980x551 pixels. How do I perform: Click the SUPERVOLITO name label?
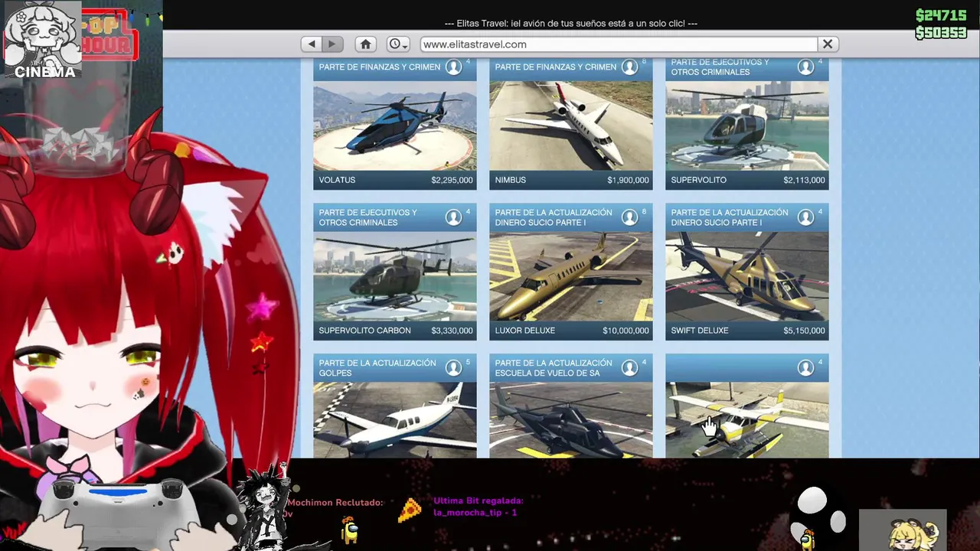tap(699, 180)
